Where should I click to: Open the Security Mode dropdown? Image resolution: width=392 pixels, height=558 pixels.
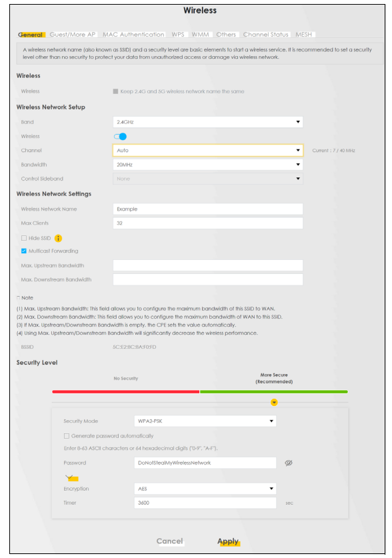(x=205, y=421)
